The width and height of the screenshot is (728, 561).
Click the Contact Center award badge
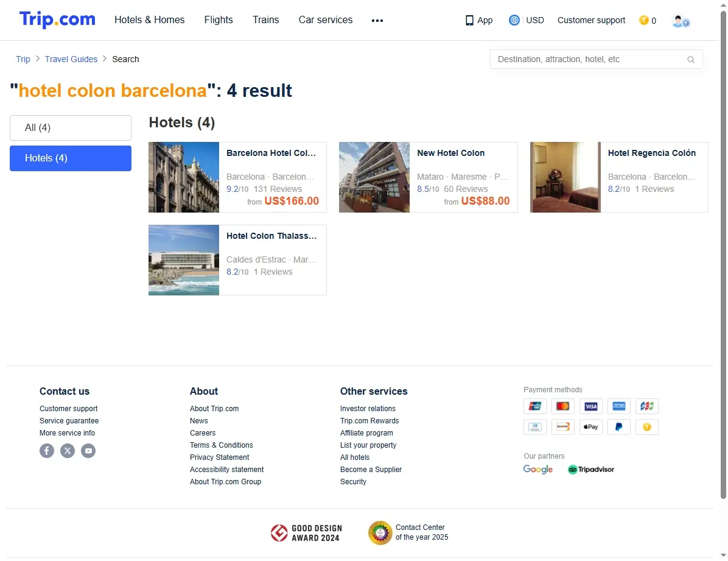pyautogui.click(x=408, y=532)
